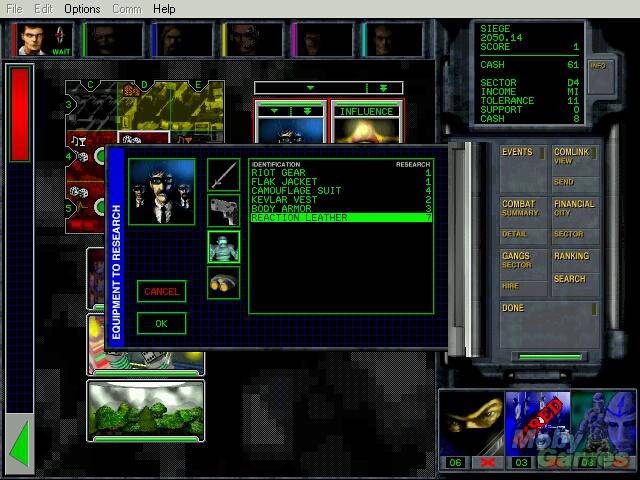Click the music and cocktail site icon on map
Image resolution: width=640 pixels, height=480 pixels.
[78, 141]
